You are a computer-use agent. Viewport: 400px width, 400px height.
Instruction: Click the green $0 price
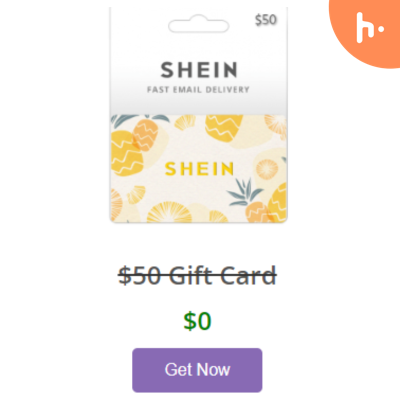point(197,321)
